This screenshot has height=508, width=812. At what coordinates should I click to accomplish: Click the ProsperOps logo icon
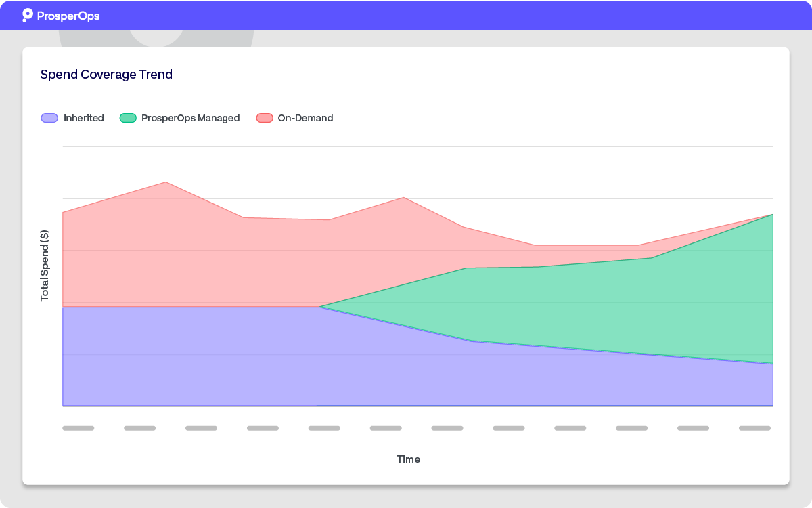(x=28, y=15)
